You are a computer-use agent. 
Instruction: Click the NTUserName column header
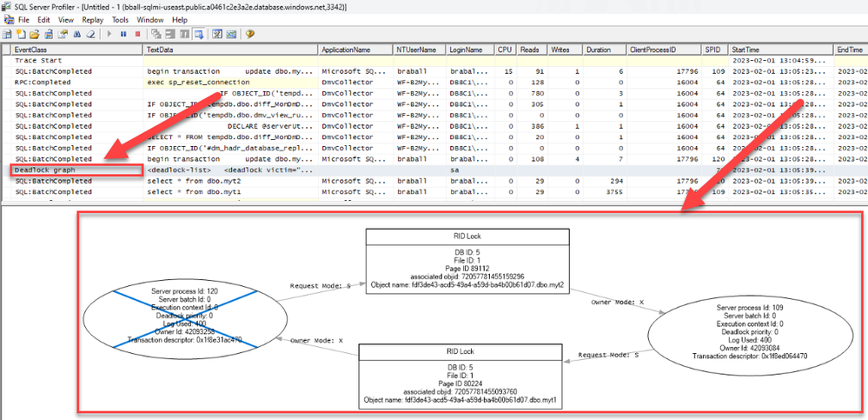click(419, 50)
